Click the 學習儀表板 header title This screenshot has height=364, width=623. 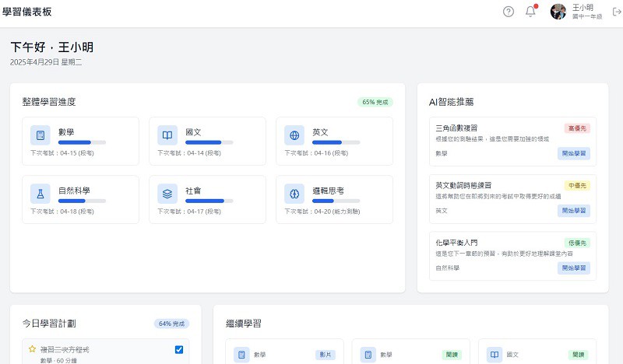pos(28,12)
